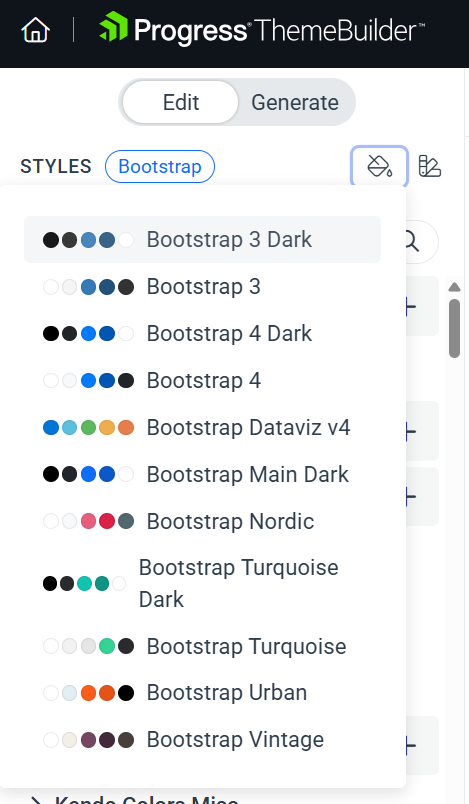Choose the Bootstrap 3 swatch

click(x=202, y=287)
